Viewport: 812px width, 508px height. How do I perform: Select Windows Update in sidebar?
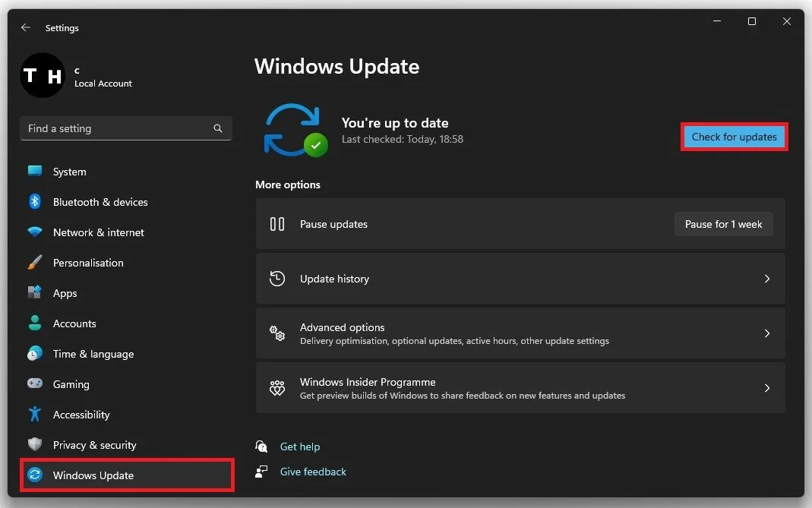point(126,475)
